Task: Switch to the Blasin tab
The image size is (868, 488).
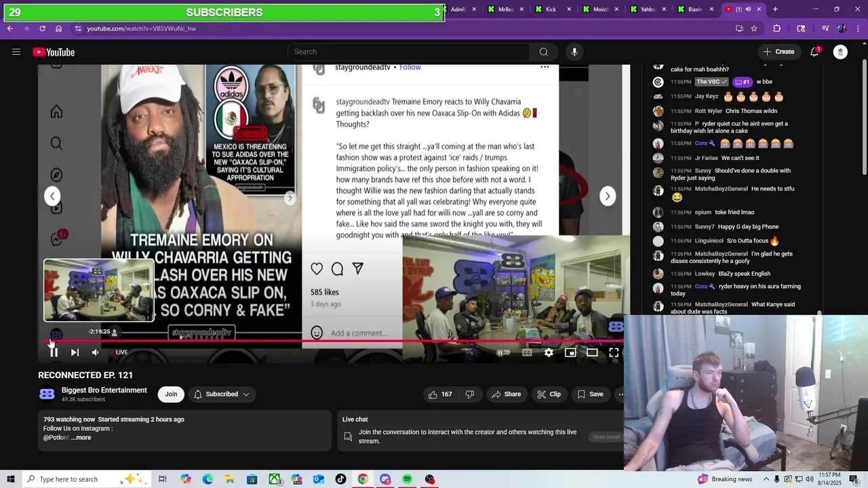Action: tap(695, 9)
